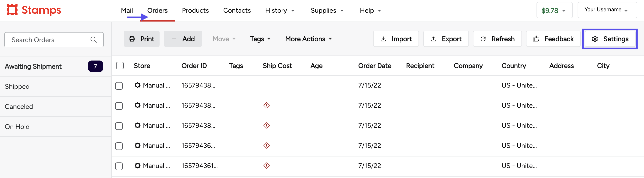Click the Import download icon
The height and width of the screenshot is (178, 644).
click(x=383, y=39)
